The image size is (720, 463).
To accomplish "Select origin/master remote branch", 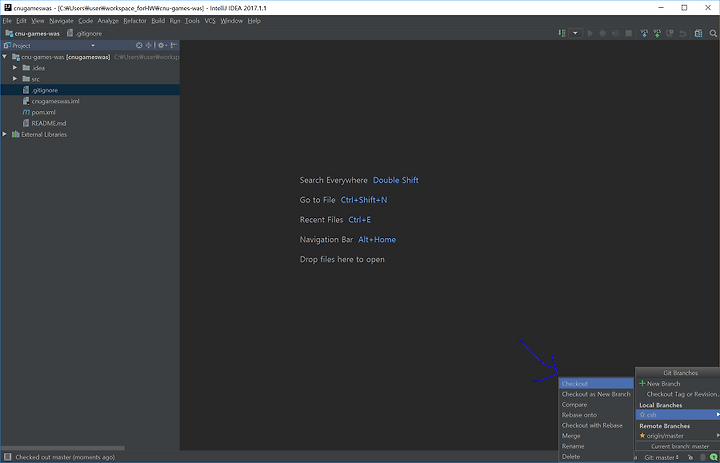I will [678, 435].
